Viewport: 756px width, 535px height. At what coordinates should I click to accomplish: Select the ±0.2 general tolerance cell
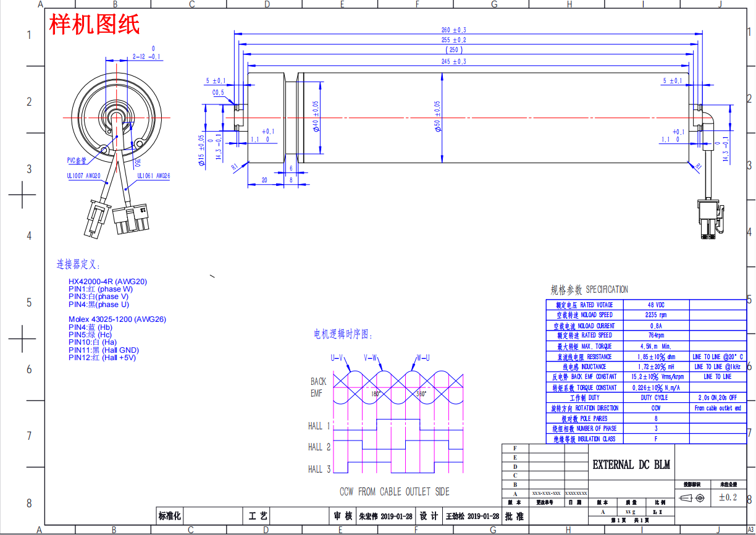pos(727,497)
